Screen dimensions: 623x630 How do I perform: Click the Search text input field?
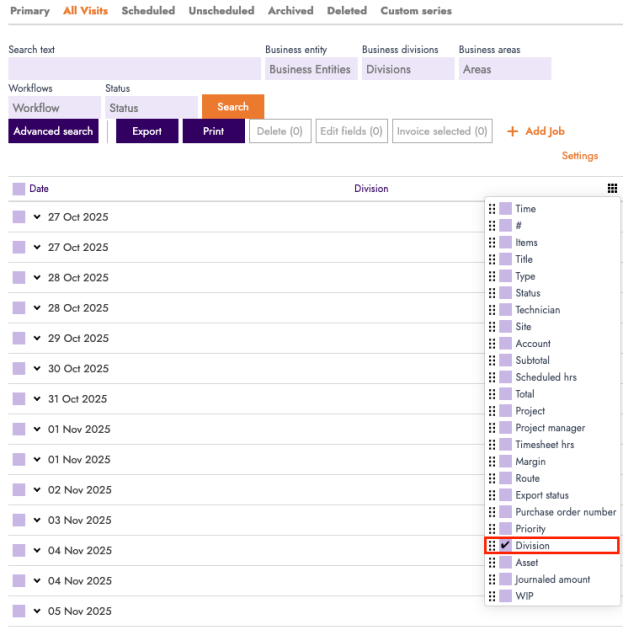(x=134, y=69)
